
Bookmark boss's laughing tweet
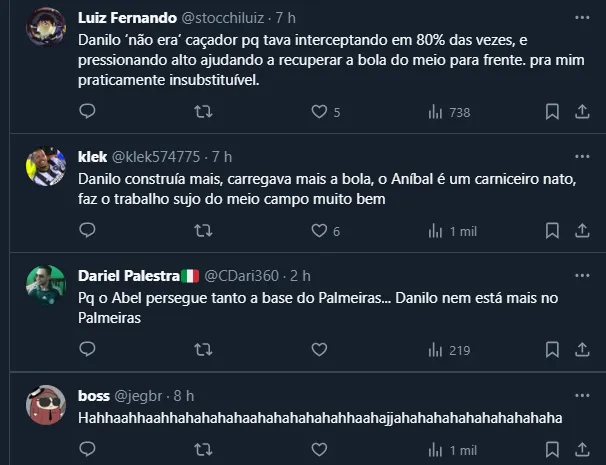click(x=551, y=450)
